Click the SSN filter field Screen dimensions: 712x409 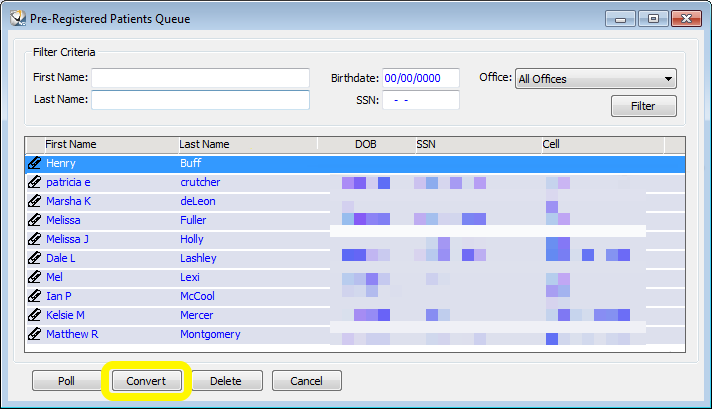(x=420, y=100)
